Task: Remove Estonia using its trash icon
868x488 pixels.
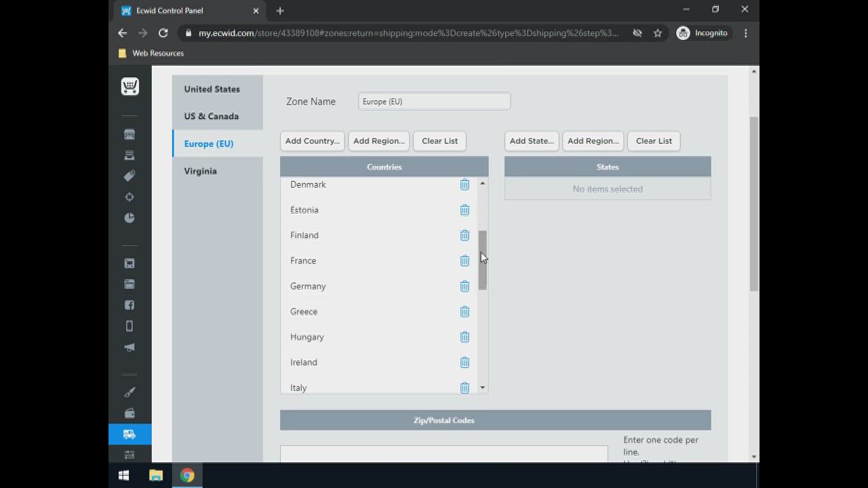Action: pos(465,210)
